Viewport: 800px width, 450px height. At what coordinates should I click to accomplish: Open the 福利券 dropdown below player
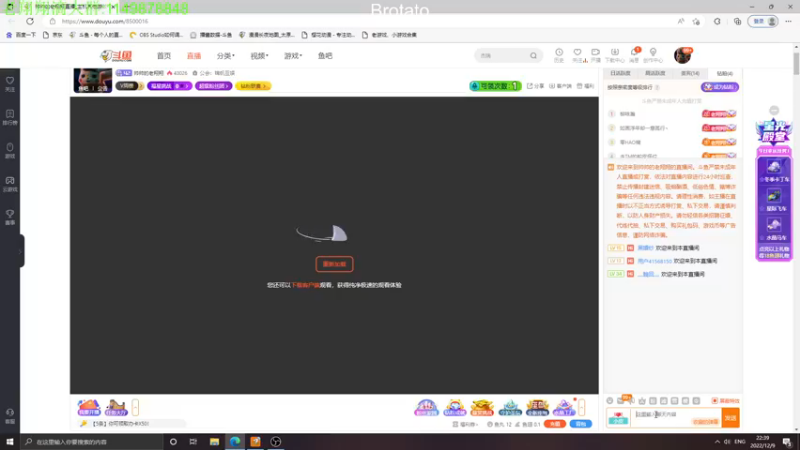click(465, 424)
